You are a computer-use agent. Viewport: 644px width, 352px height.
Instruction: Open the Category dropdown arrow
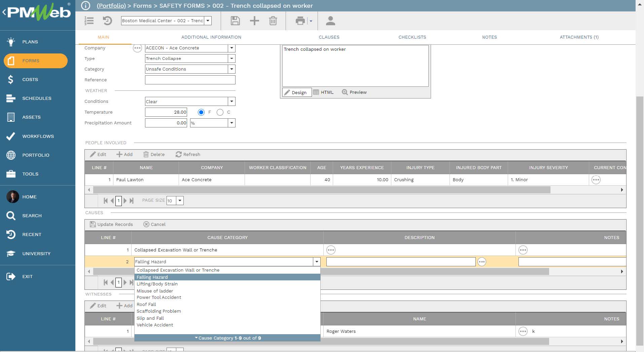click(x=231, y=69)
